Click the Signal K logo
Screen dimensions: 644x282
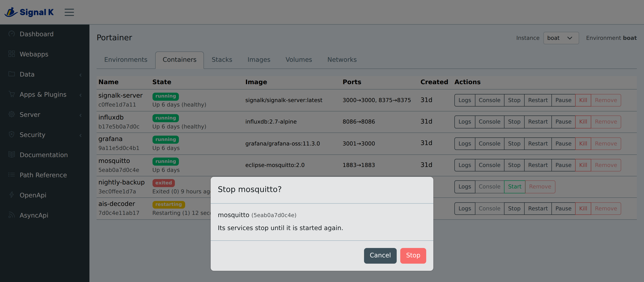29,12
